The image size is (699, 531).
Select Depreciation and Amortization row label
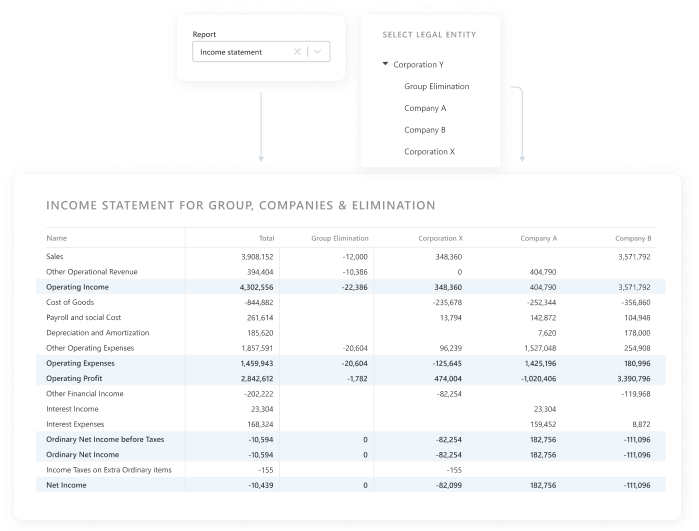click(x=98, y=333)
